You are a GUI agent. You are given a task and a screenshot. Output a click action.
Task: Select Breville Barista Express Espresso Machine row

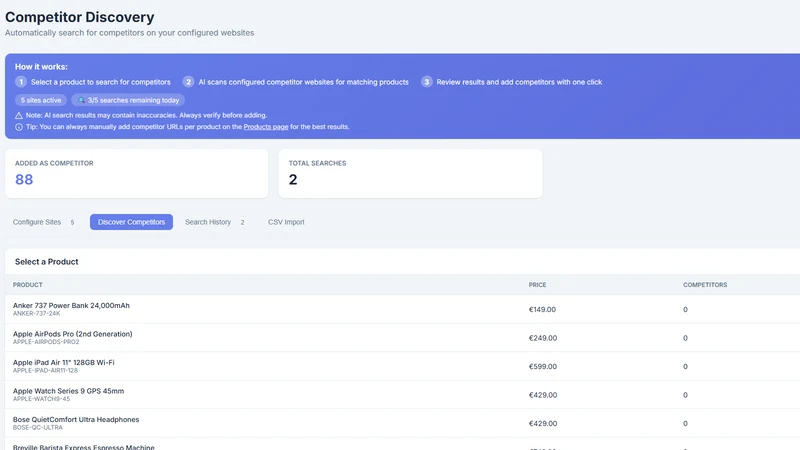(403, 444)
